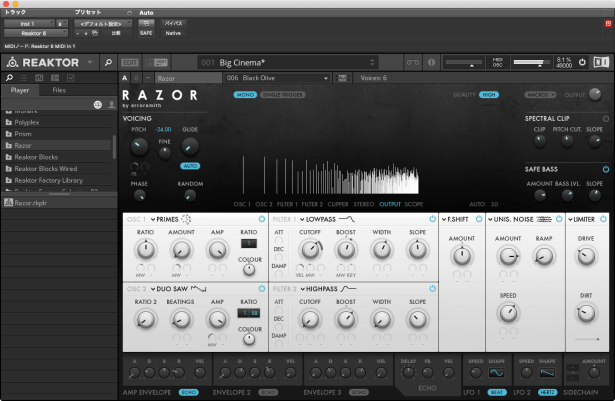Switch to the Files tab
The width and height of the screenshot is (615, 401).
(59, 90)
